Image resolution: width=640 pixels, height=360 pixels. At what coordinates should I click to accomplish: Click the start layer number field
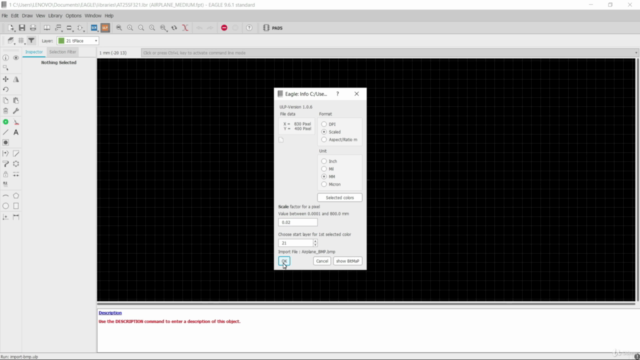296,243
